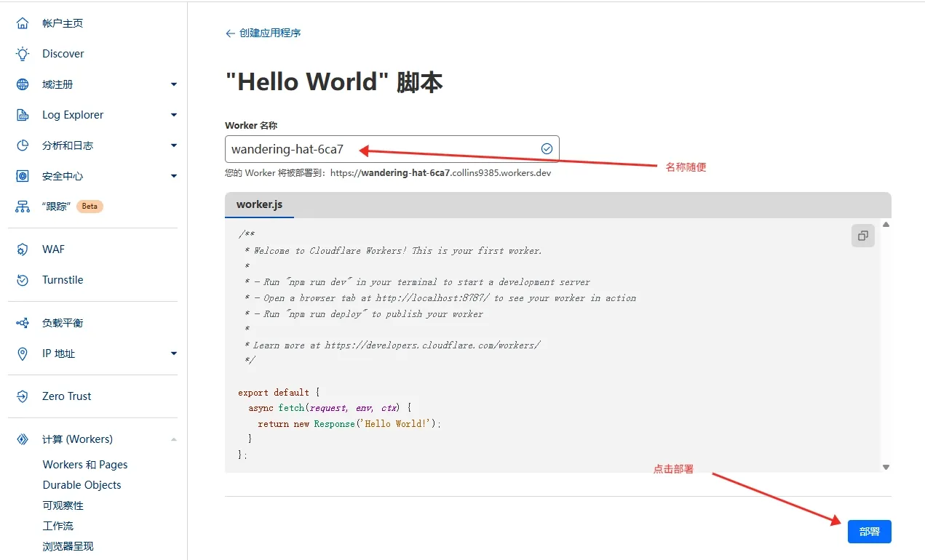Click the back arrow beside 创建应用程序
Screen dimensions: 925x560
230,33
